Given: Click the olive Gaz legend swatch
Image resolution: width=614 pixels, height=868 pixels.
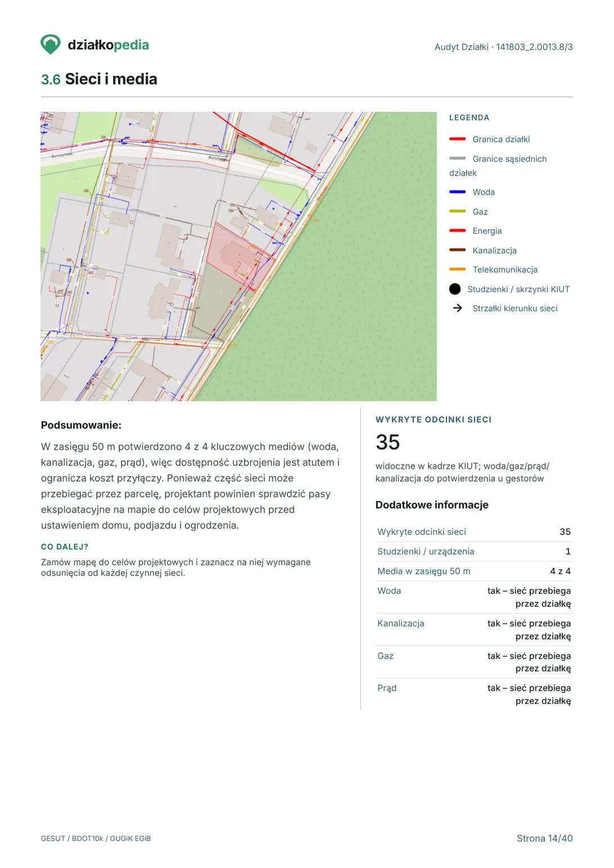Looking at the screenshot, I should (x=458, y=211).
